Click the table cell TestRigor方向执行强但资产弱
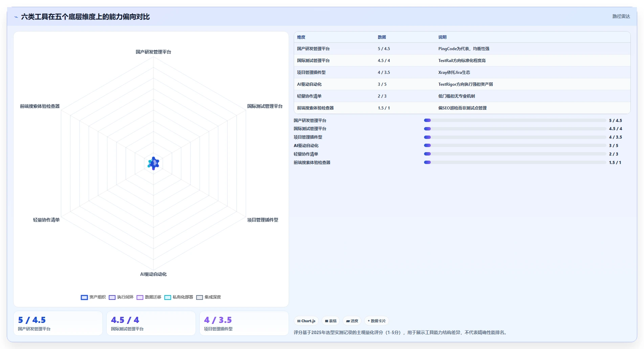This screenshot has width=644, height=349. click(x=466, y=84)
